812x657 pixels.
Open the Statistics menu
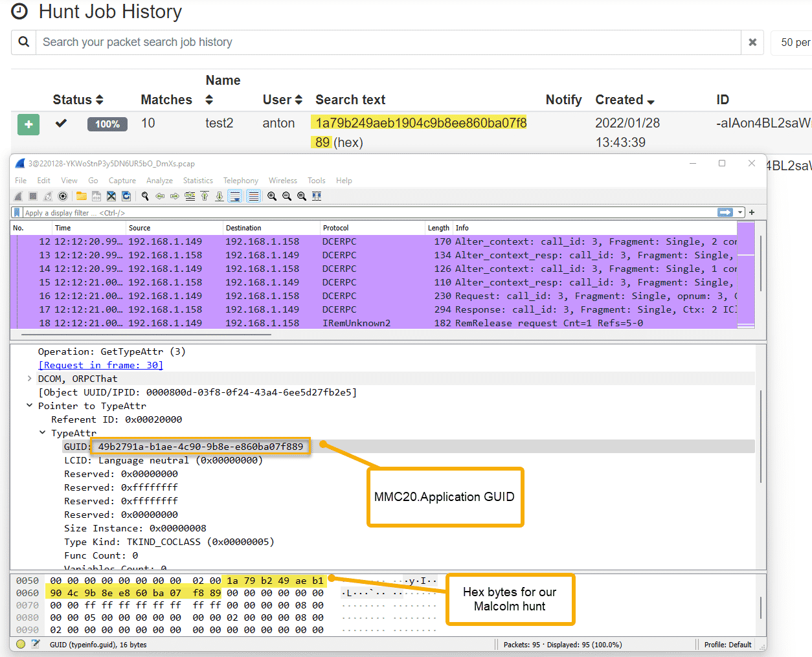click(x=197, y=181)
